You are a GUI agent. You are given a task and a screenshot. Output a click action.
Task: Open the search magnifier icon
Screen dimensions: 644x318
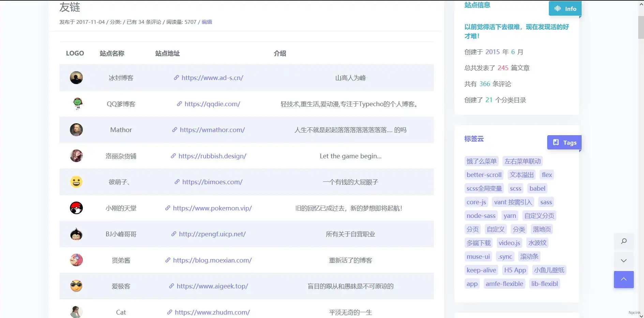[x=624, y=241]
